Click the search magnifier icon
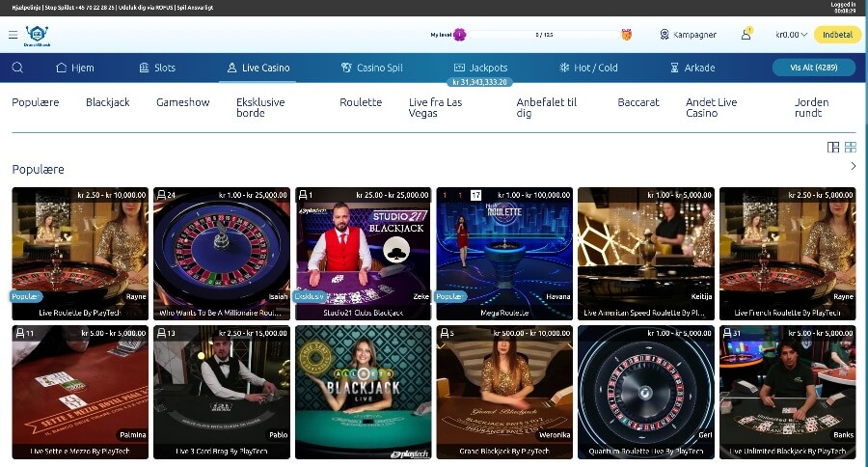868x467 pixels. 17,68
